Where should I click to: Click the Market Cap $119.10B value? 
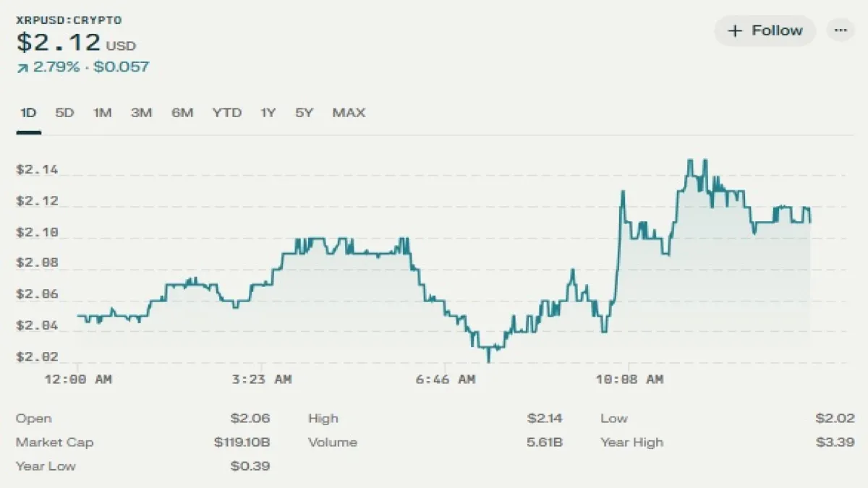tap(241, 442)
